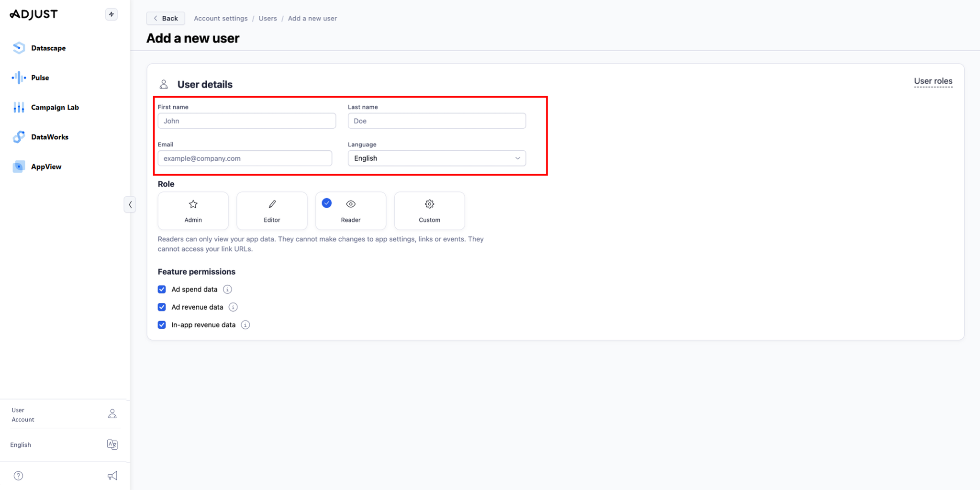Image resolution: width=980 pixels, height=490 pixels.
Task: Select the Editor role card
Action: [x=272, y=211]
